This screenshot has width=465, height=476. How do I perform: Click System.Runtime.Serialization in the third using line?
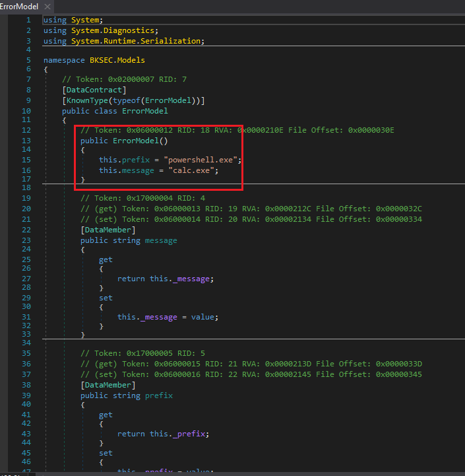[x=136, y=41]
